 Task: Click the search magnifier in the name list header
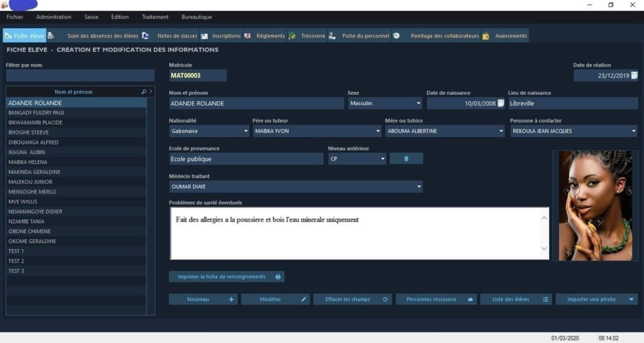point(144,92)
